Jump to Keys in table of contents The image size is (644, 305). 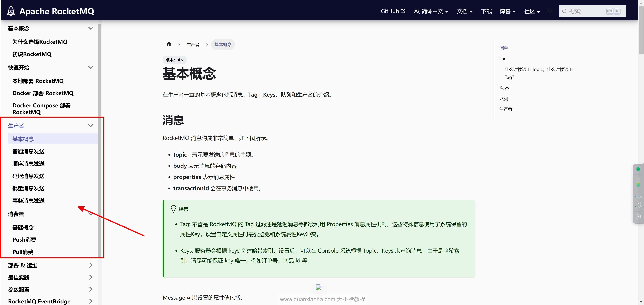click(x=504, y=88)
